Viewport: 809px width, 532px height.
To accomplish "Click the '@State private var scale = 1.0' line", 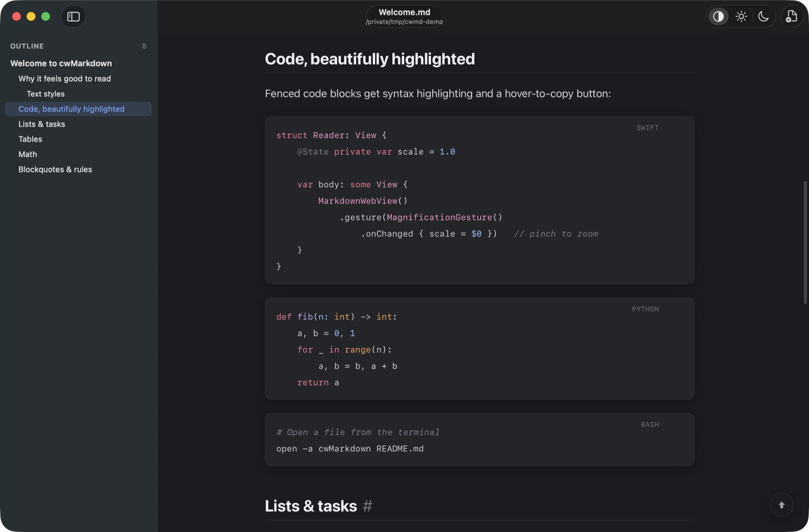I will point(376,152).
